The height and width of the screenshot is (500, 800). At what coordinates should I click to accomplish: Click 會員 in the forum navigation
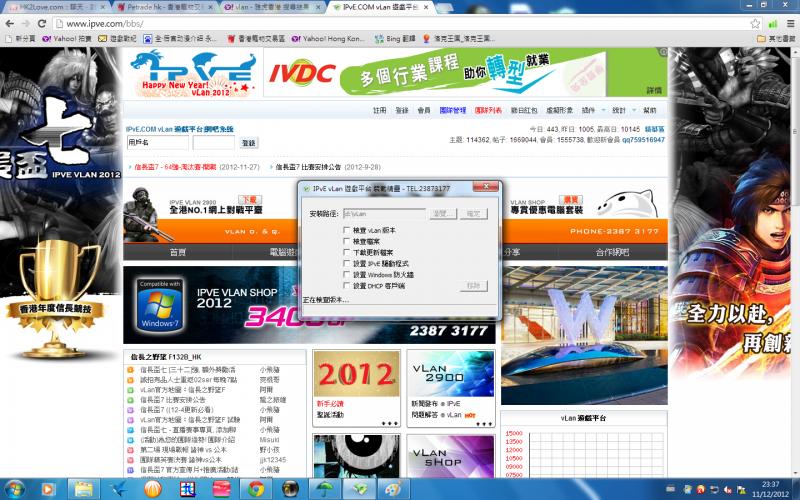[424, 110]
